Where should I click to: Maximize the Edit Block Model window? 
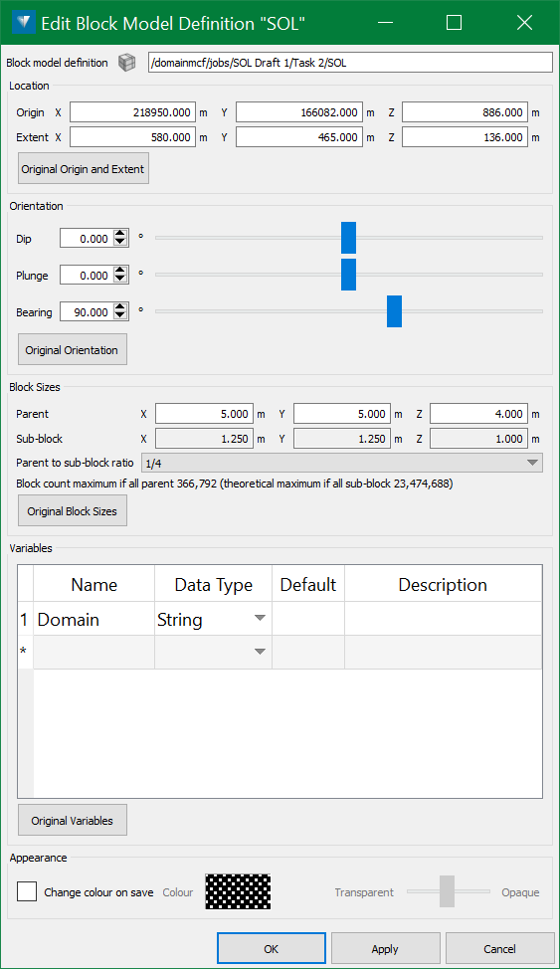[455, 23]
